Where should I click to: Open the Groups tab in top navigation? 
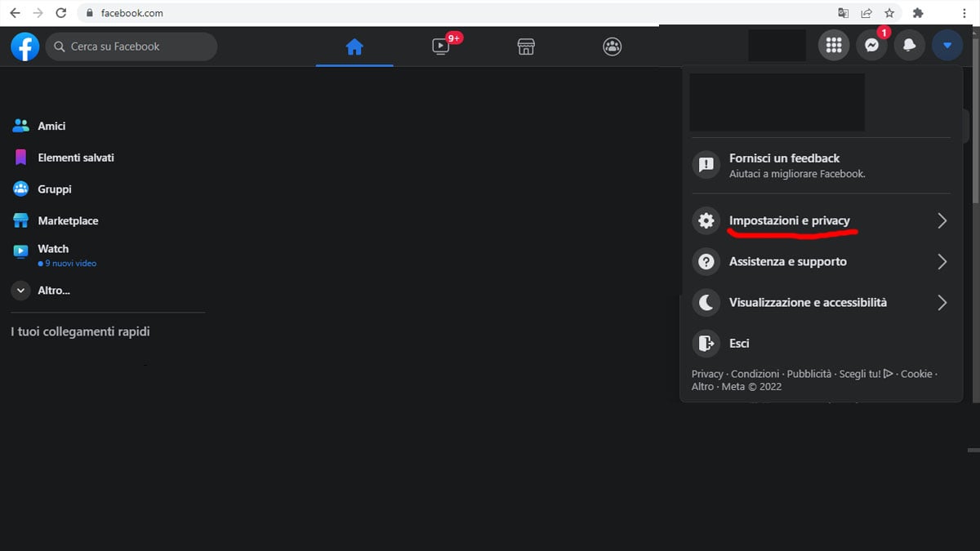[x=612, y=47]
